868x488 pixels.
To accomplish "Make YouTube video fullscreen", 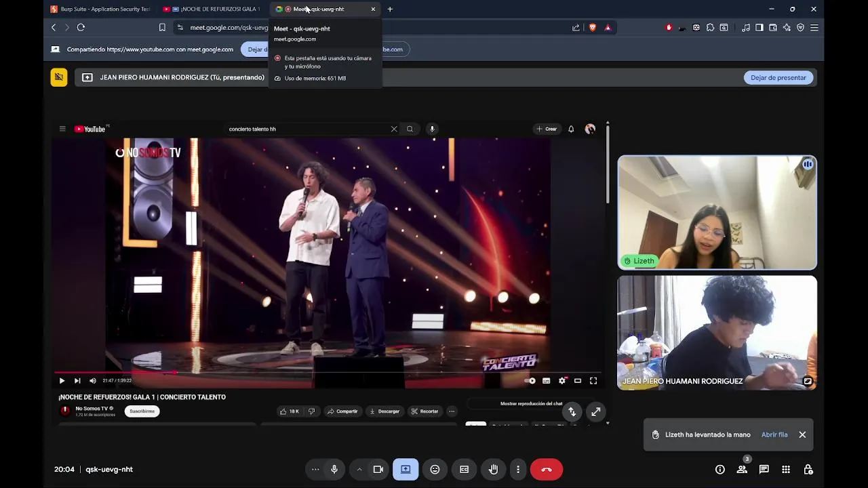I will tap(593, 381).
